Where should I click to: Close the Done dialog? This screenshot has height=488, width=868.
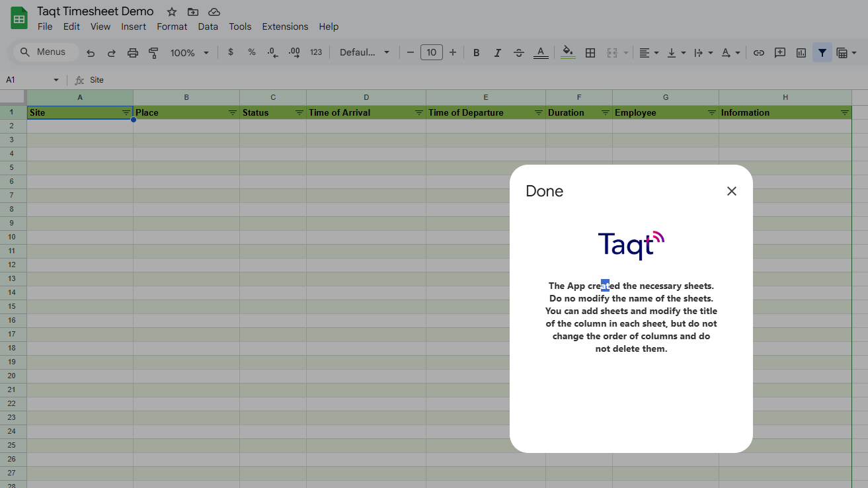pyautogui.click(x=731, y=191)
